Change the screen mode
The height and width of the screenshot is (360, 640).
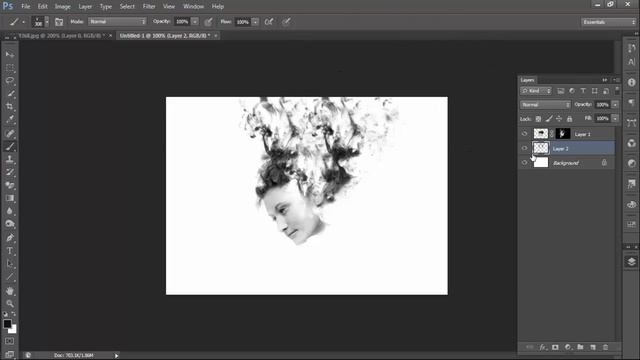click(10, 354)
